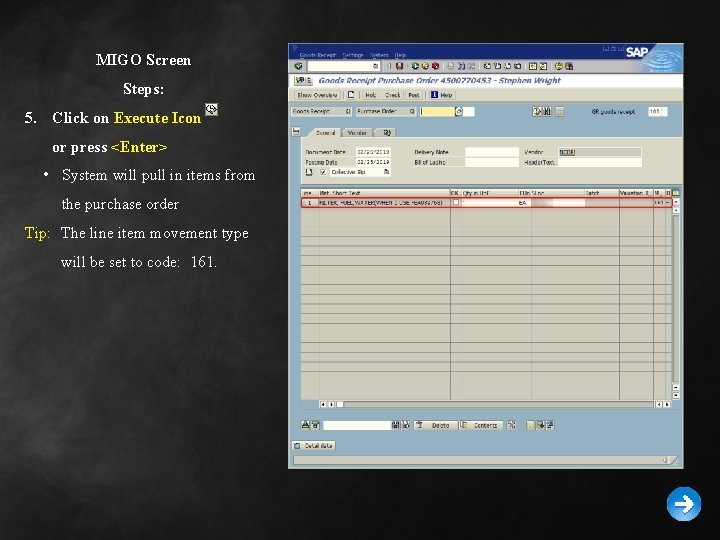This screenshot has height=540, width=720.
Task: Click the icon right of Contents button
Action: 511,425
